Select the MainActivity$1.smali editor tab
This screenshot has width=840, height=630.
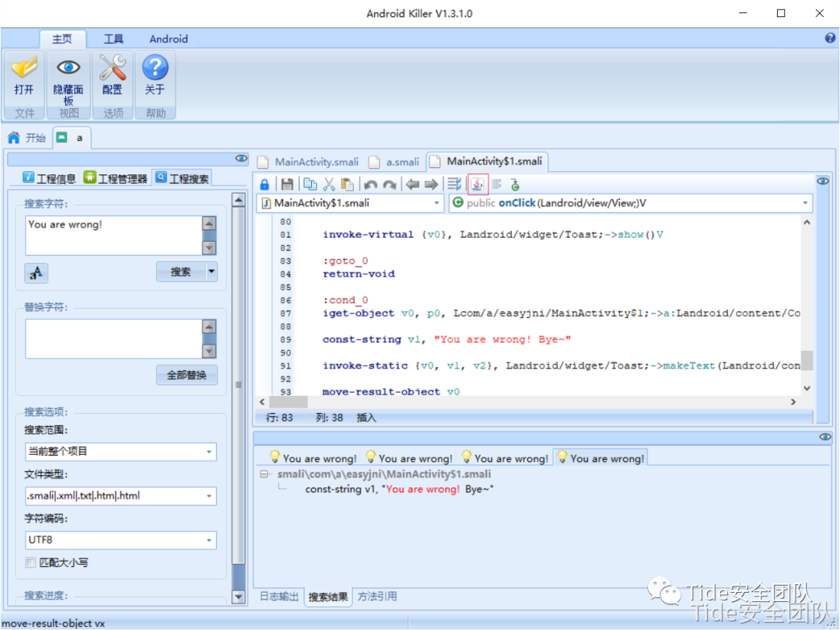486,161
